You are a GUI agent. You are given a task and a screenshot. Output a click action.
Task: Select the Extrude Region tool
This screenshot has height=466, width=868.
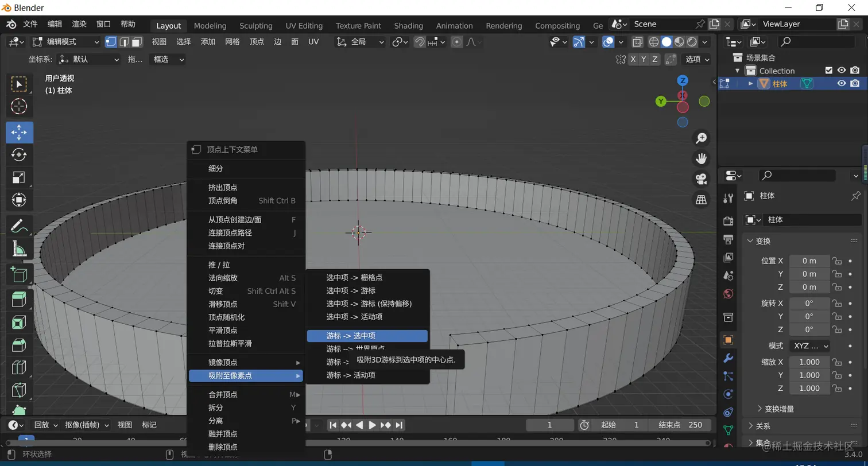click(x=19, y=300)
